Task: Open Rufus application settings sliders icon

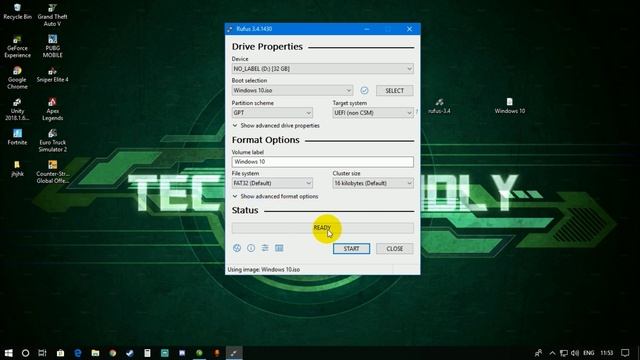Action: [265, 248]
